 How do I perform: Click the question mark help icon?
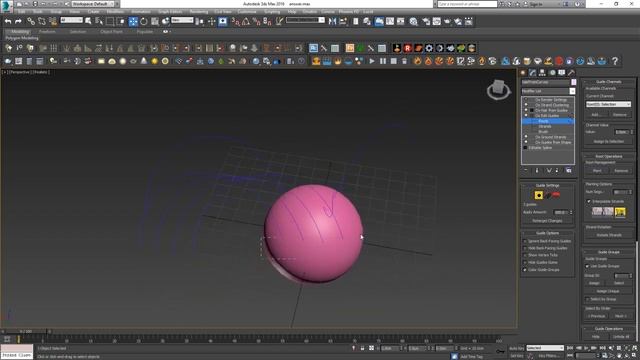[x=615, y=61]
